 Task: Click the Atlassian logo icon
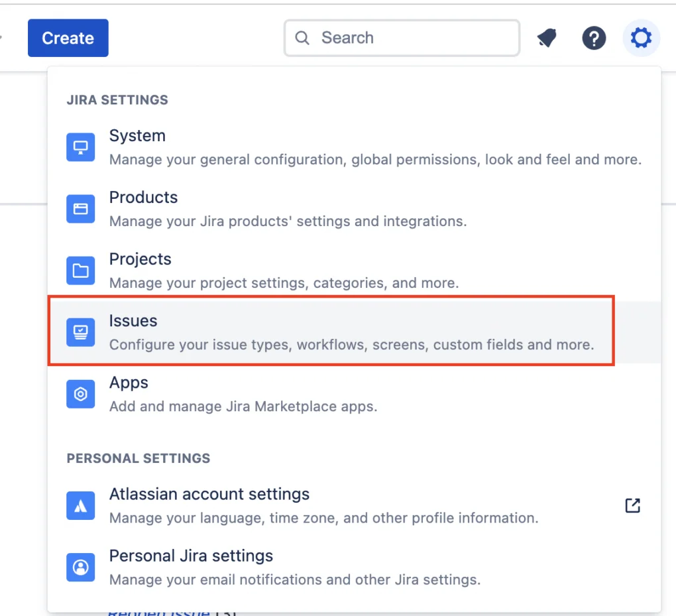click(x=81, y=505)
